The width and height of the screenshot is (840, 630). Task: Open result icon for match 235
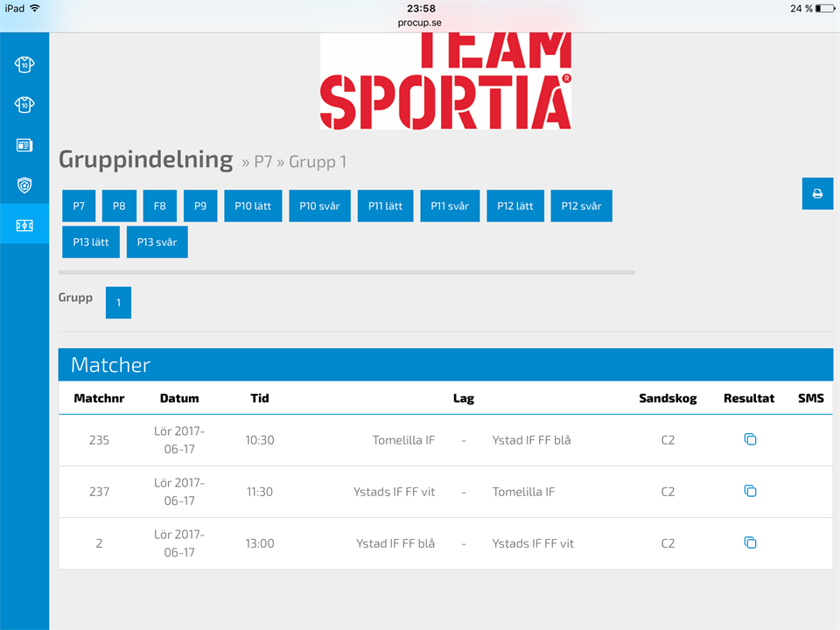click(x=750, y=439)
